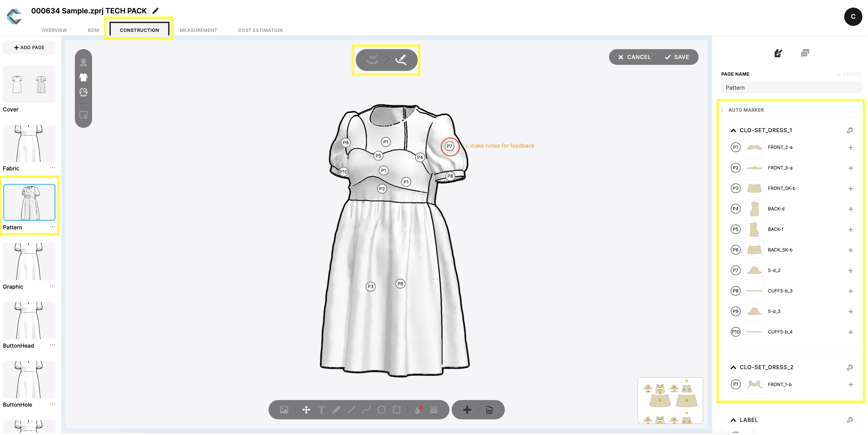The height and width of the screenshot is (435, 868).
Task: Open the Cover page thumbnail
Action: click(29, 84)
